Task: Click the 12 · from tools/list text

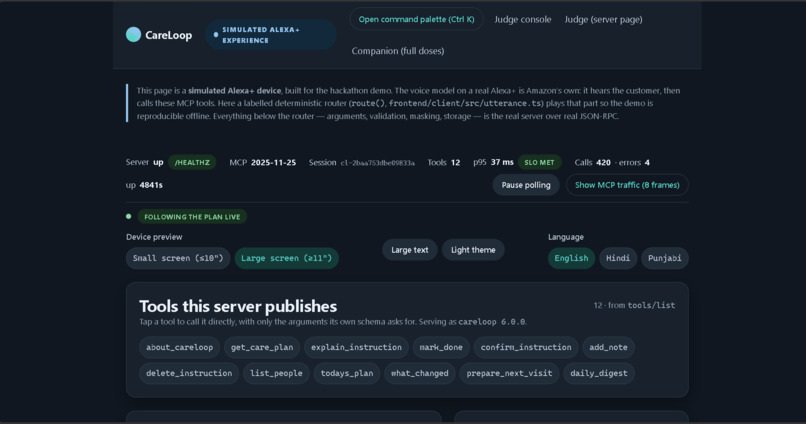Action: [634, 305]
